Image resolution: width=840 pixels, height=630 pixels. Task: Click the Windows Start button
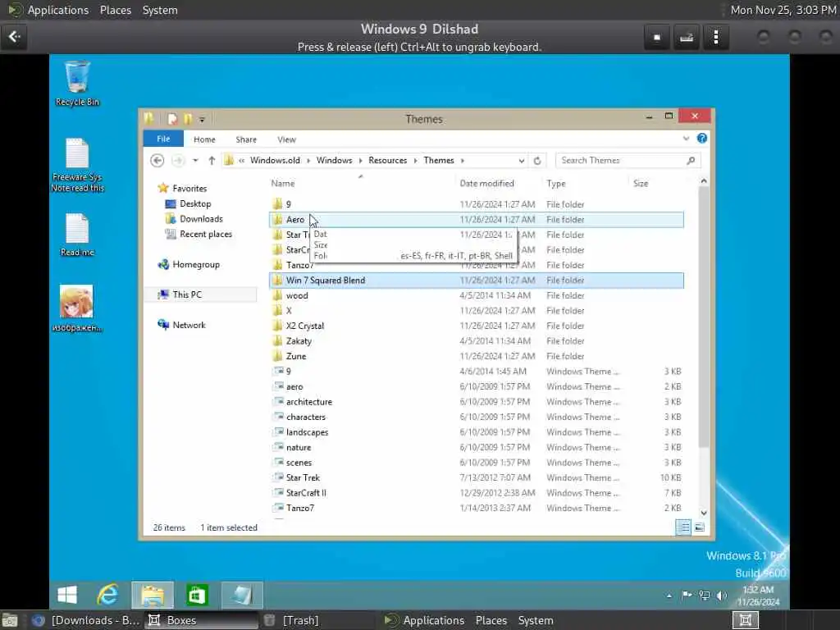(67, 595)
